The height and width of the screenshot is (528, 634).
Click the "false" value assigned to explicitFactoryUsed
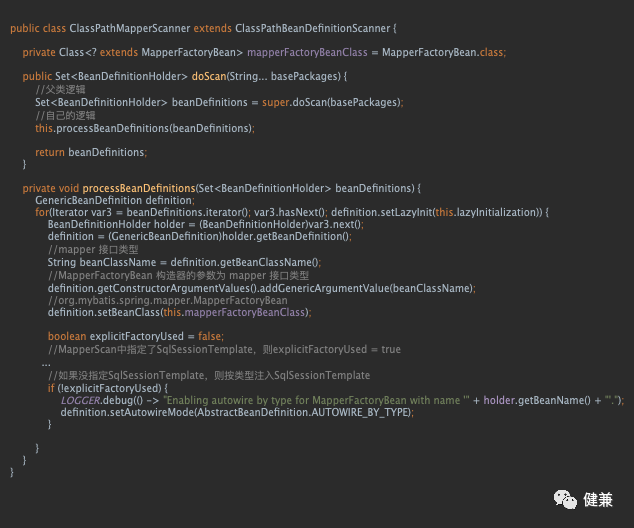point(210,337)
